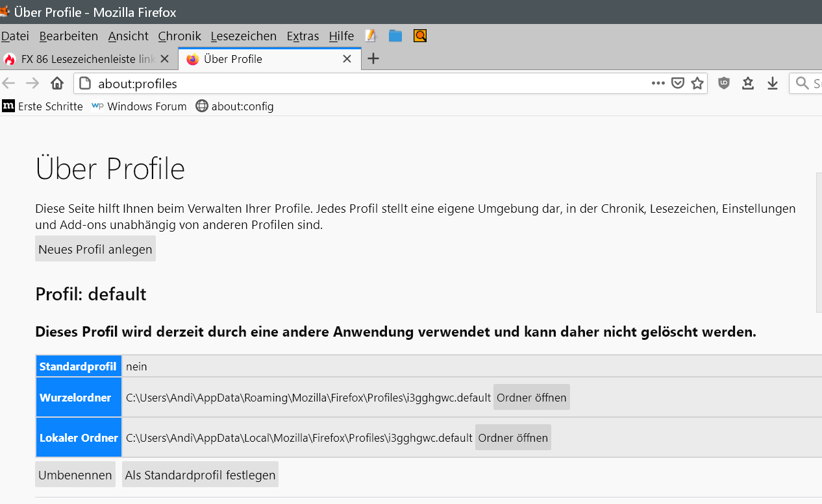Open the bookmarks library toolbar icon
This screenshot has width=822, height=504.
click(748, 84)
